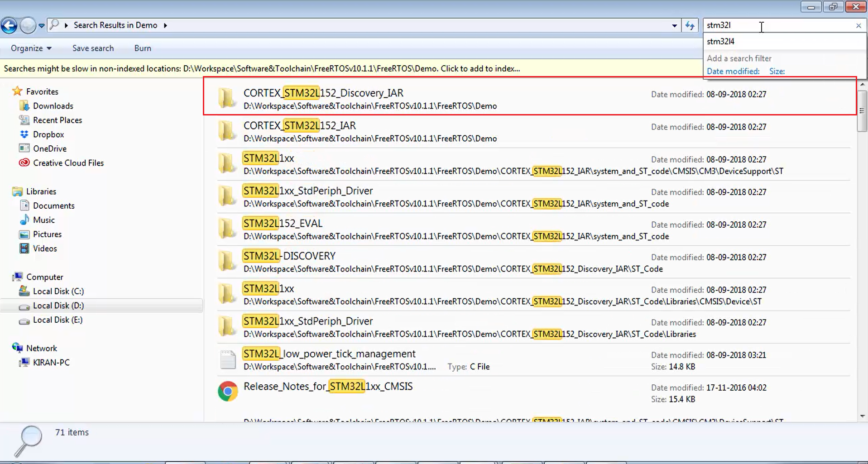Click the Forward navigation arrow
This screenshot has height=464, width=868.
coord(28,25)
